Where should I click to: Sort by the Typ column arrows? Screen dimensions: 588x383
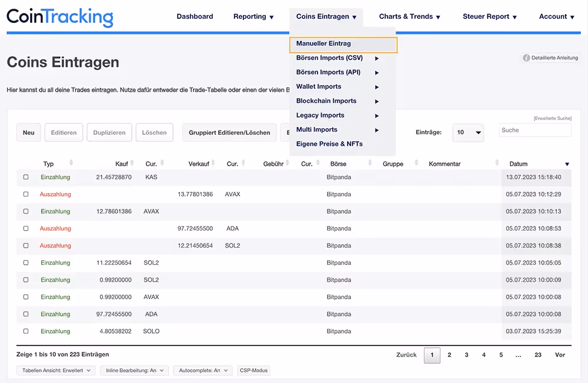(x=71, y=163)
